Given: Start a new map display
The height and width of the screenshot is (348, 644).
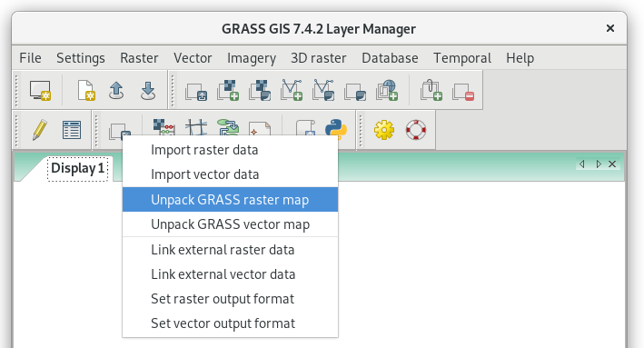Looking at the screenshot, I should click(40, 90).
